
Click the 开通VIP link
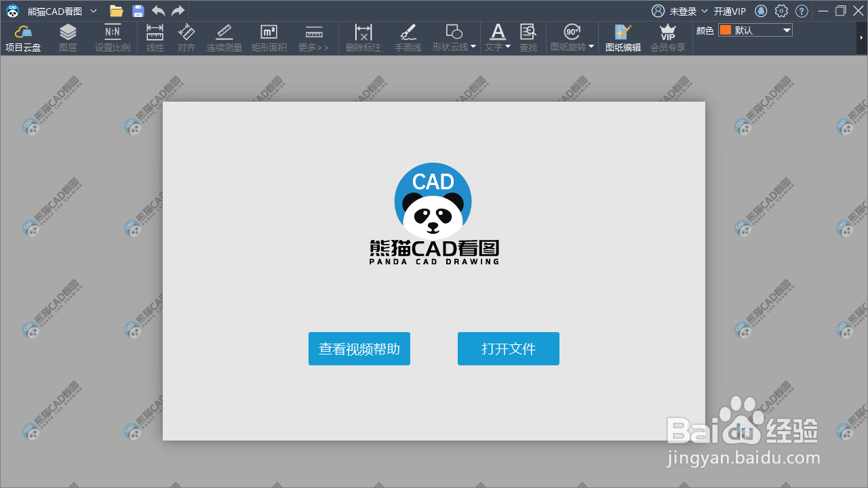pos(729,11)
